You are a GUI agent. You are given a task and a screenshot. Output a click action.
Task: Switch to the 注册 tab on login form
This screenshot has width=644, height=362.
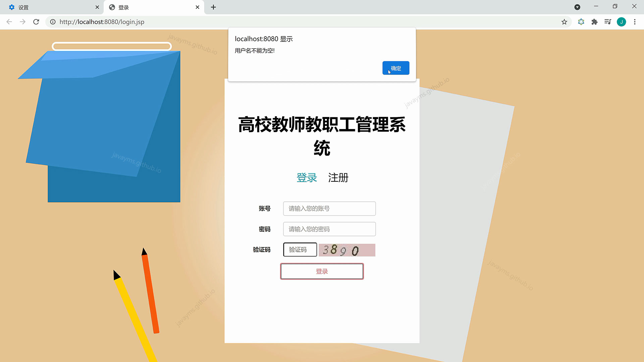(x=338, y=178)
